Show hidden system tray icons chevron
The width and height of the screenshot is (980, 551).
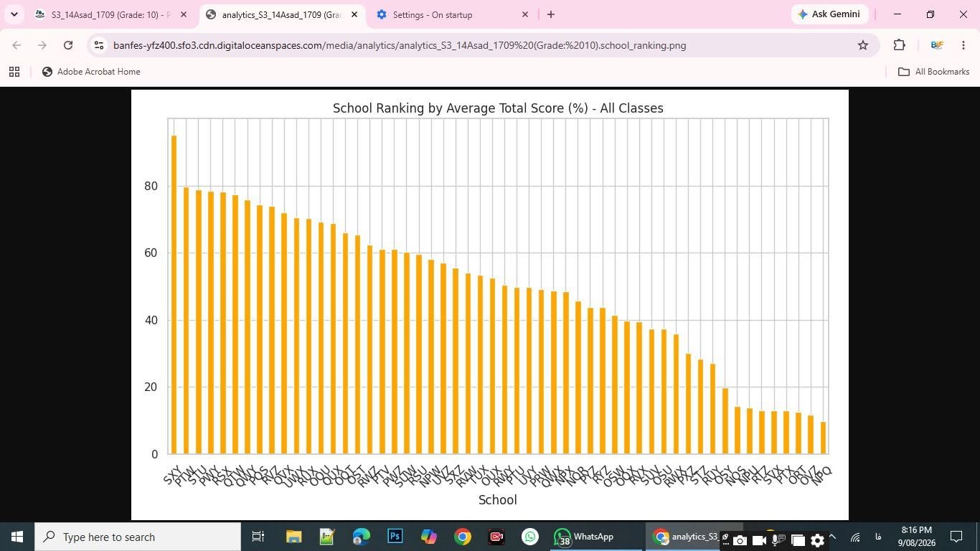click(832, 537)
